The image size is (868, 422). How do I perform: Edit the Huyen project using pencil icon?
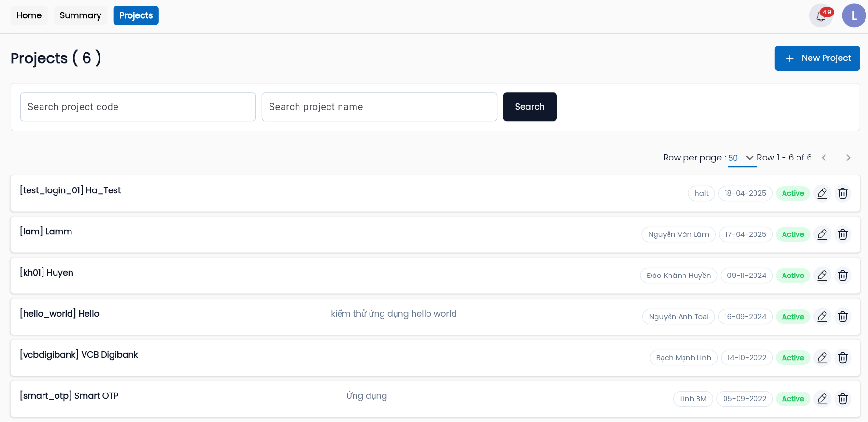822,276
